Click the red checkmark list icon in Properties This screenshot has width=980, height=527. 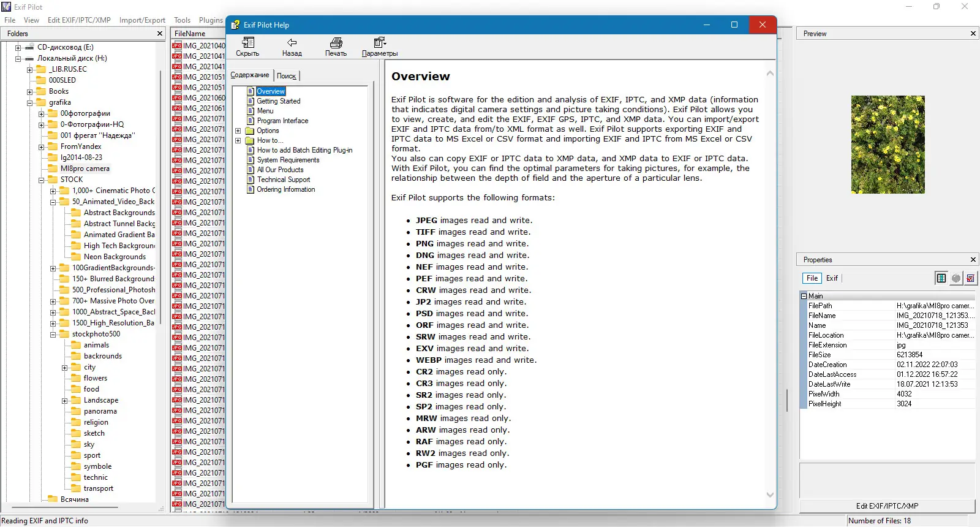tap(971, 278)
